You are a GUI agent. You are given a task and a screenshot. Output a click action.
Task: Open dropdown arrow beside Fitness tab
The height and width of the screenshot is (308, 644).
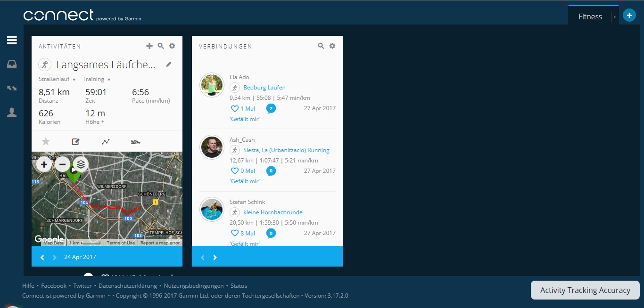(x=615, y=17)
